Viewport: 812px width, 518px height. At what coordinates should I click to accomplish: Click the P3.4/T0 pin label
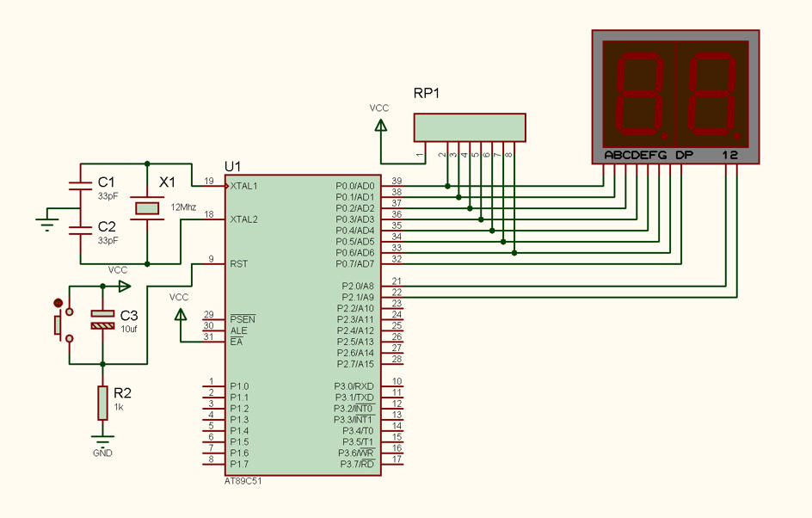358,431
